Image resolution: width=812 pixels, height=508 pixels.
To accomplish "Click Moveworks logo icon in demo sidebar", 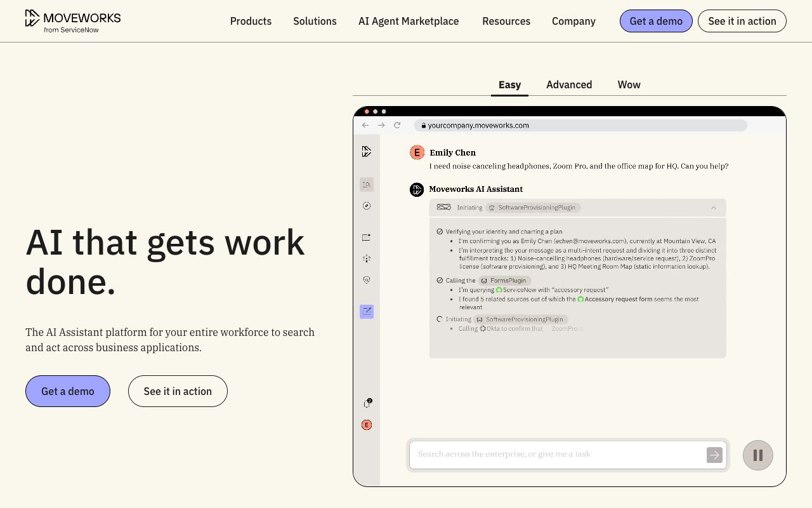I will click(x=367, y=152).
